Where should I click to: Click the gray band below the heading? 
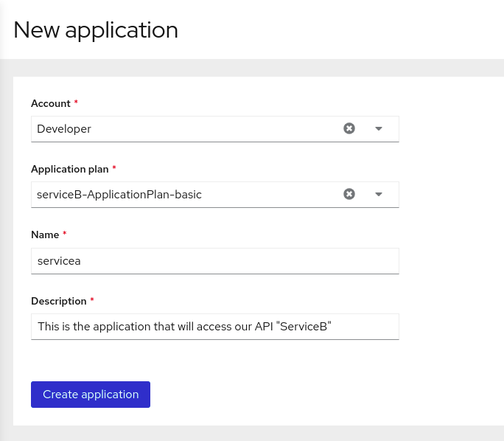click(x=252, y=68)
